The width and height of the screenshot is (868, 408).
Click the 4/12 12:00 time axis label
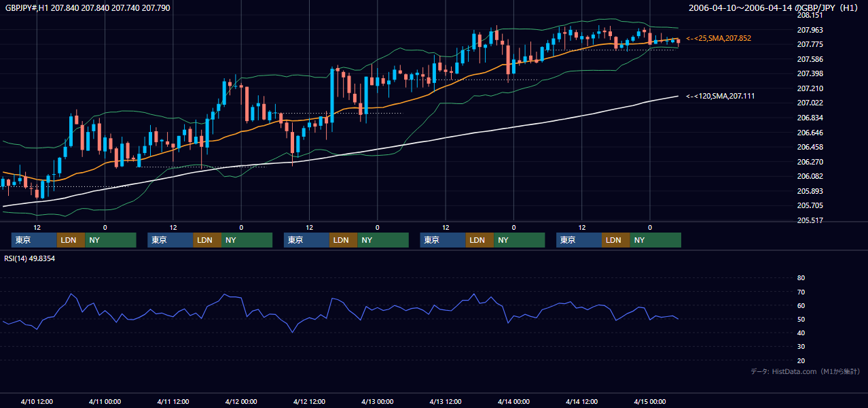coord(309,401)
